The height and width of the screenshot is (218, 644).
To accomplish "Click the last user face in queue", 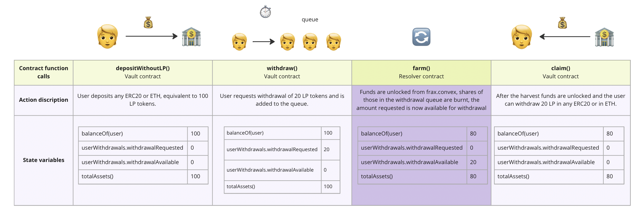I will click(333, 42).
